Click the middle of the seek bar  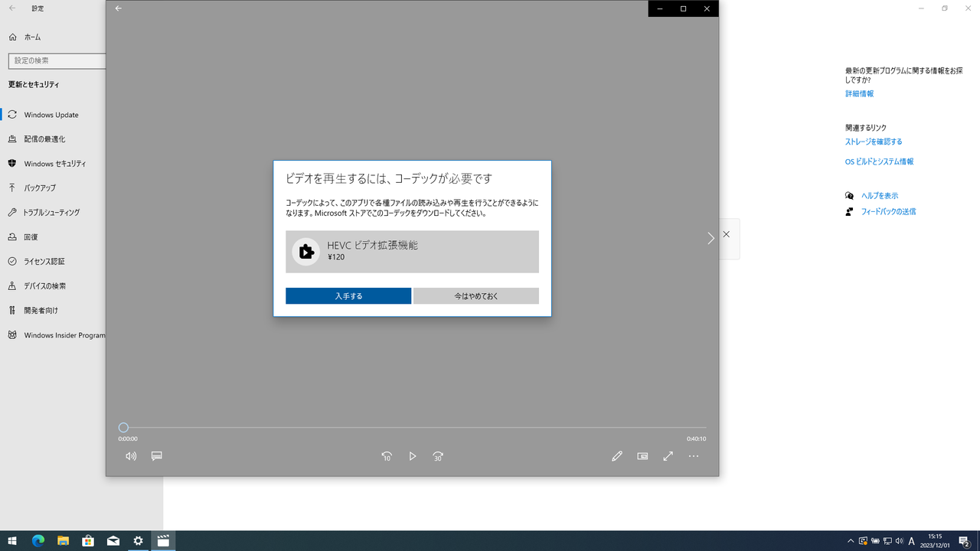point(413,428)
